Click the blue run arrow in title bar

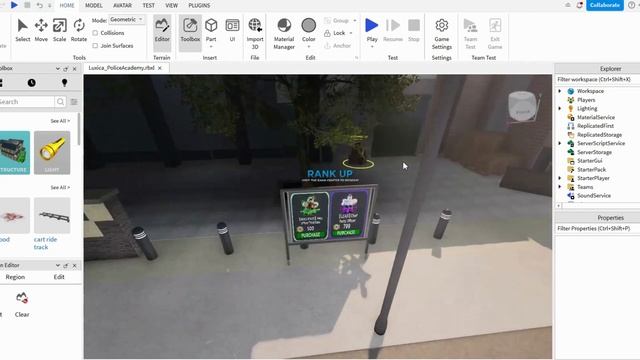click(x=14, y=5)
